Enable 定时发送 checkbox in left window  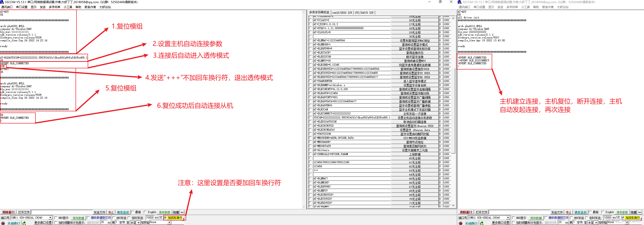[129, 218]
